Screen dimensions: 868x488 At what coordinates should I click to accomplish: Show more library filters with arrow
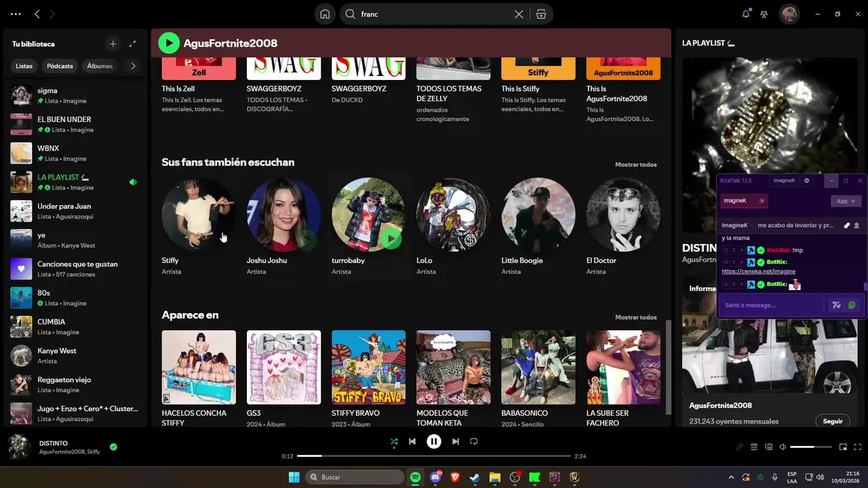tap(133, 66)
